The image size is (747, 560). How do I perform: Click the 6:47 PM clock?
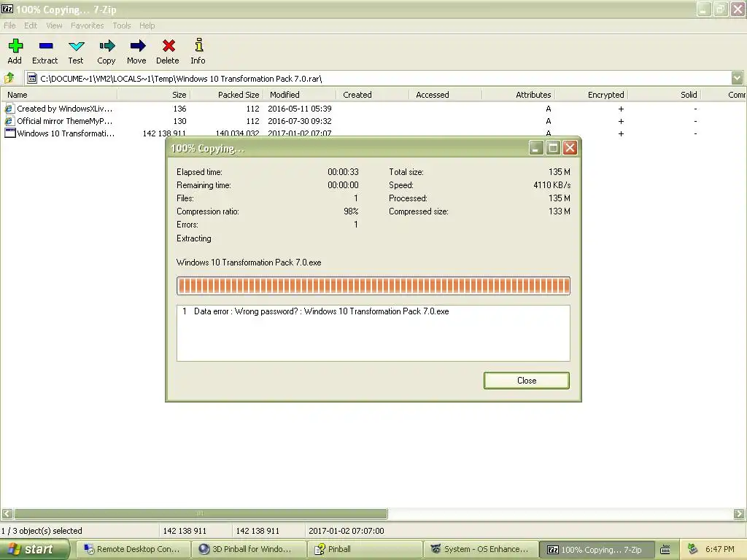coord(720,550)
